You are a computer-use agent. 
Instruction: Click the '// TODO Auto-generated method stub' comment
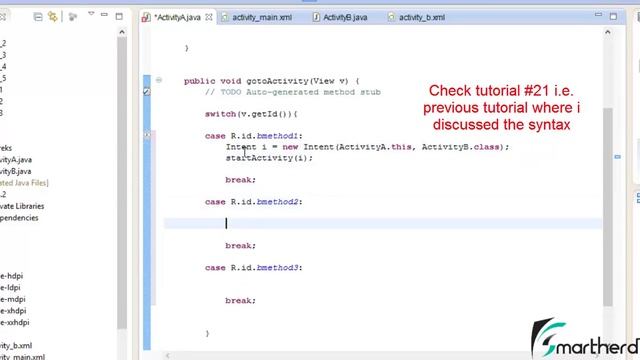293,92
